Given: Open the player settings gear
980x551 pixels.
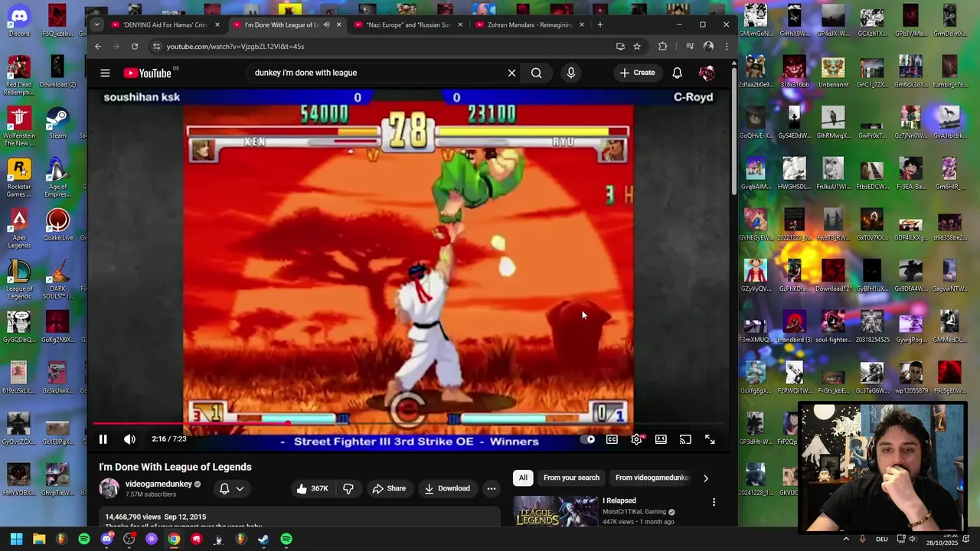Looking at the screenshot, I should [636, 439].
